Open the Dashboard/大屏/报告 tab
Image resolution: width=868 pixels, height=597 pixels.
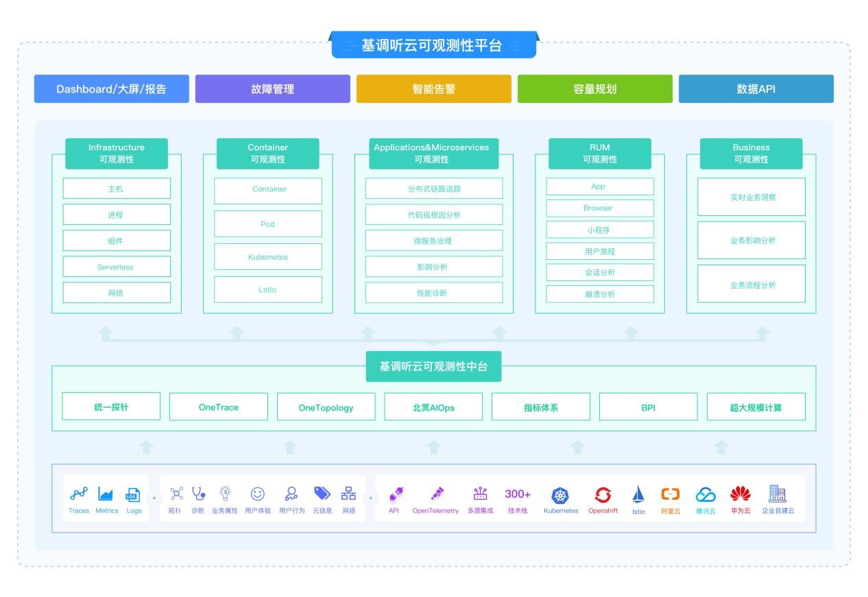point(112,89)
